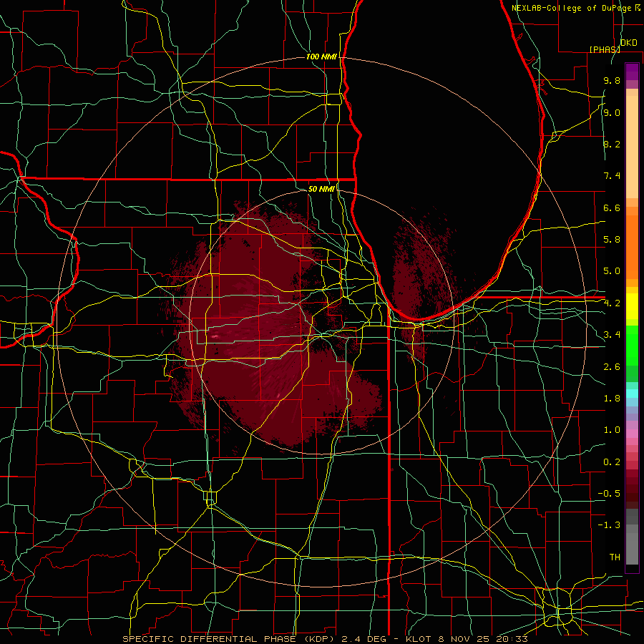Image resolution: width=644 pixels, height=644 pixels.
Task: Click the "KLOT" station identifier in the caption
Action: tap(419, 639)
